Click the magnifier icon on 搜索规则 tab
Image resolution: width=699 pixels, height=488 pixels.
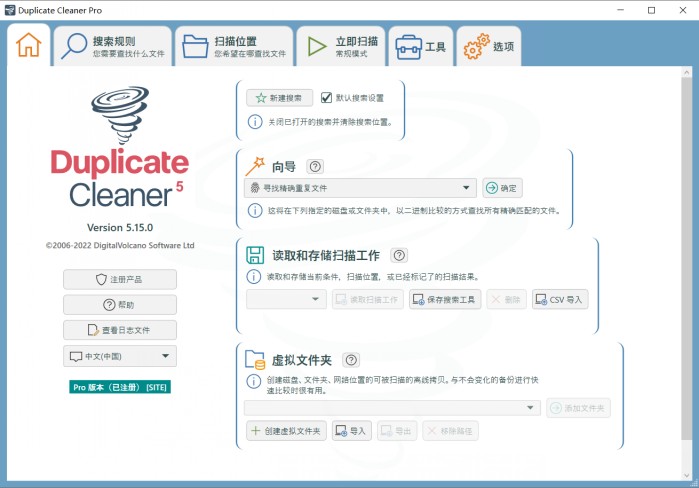74,46
